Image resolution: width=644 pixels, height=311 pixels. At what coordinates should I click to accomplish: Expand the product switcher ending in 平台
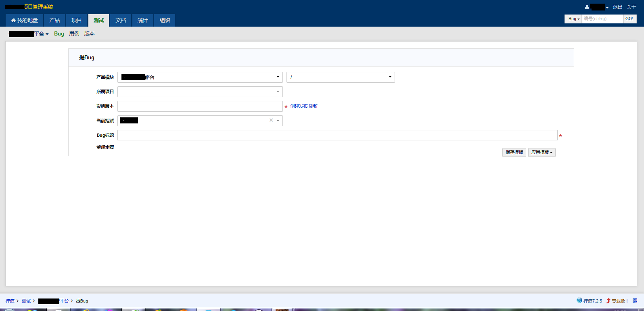point(29,34)
